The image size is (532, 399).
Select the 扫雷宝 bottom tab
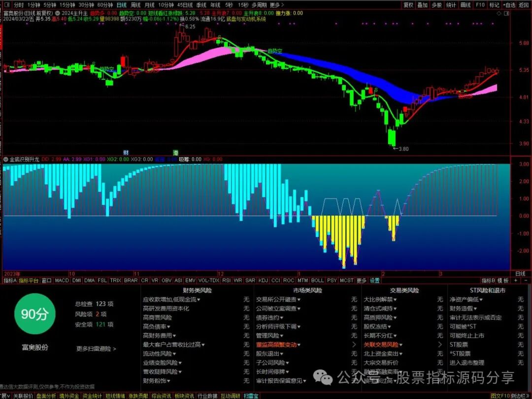tap(251, 396)
